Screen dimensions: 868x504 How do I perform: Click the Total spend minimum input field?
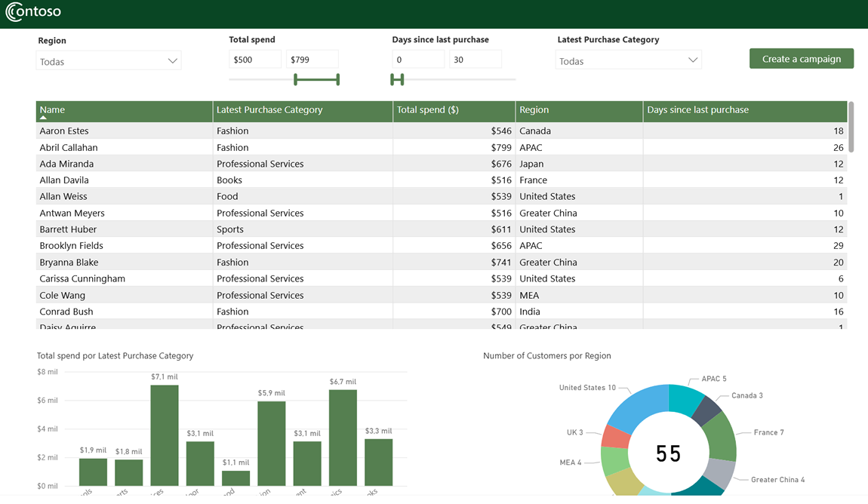255,60
